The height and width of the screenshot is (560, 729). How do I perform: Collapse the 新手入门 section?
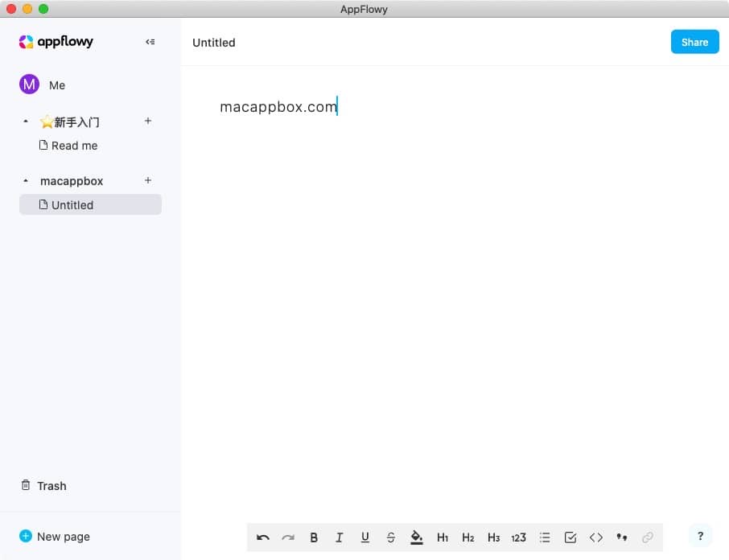(26, 121)
